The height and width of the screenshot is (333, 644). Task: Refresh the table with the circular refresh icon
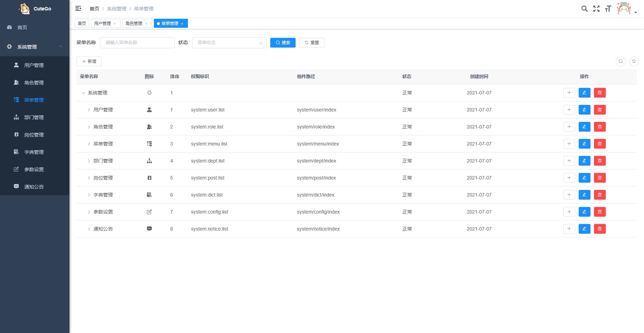click(634, 61)
